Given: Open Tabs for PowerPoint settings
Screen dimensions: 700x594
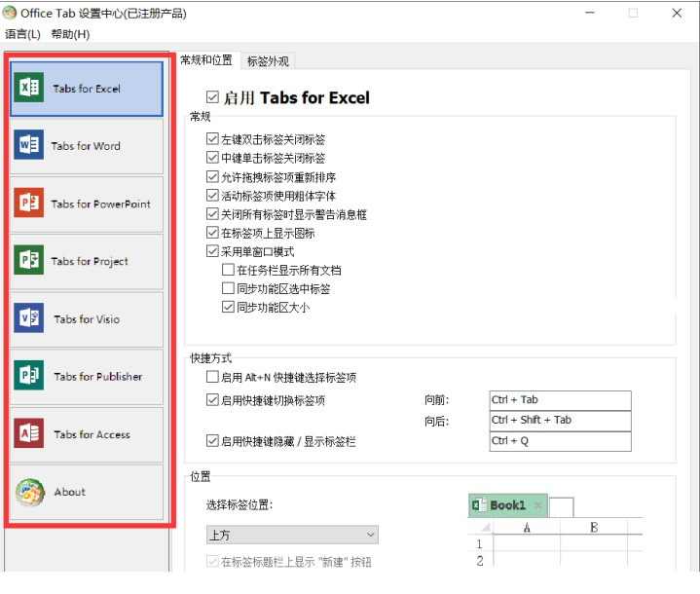Looking at the screenshot, I should coord(87,204).
